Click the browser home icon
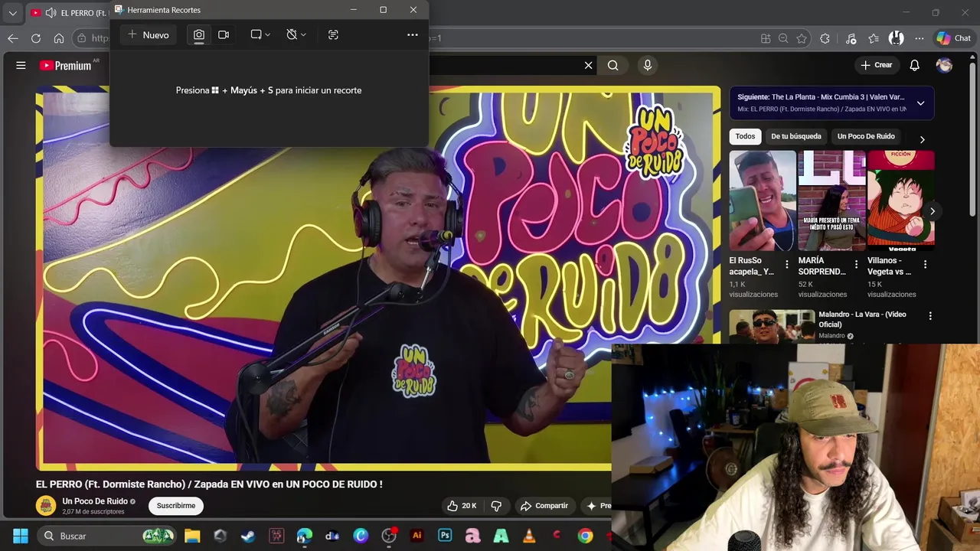The width and height of the screenshot is (980, 551). click(59, 37)
